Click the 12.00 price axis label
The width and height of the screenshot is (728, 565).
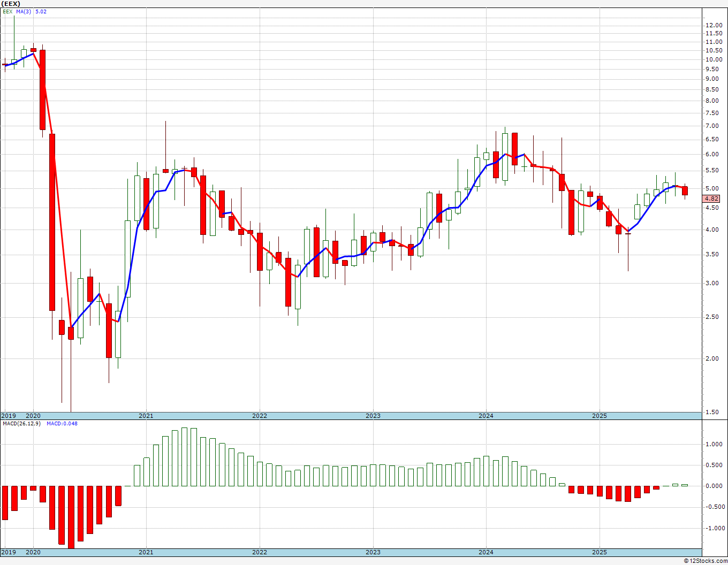(713, 25)
